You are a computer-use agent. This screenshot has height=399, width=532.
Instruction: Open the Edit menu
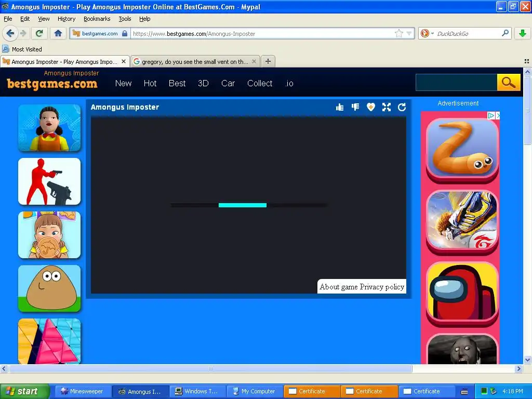[x=25, y=19]
